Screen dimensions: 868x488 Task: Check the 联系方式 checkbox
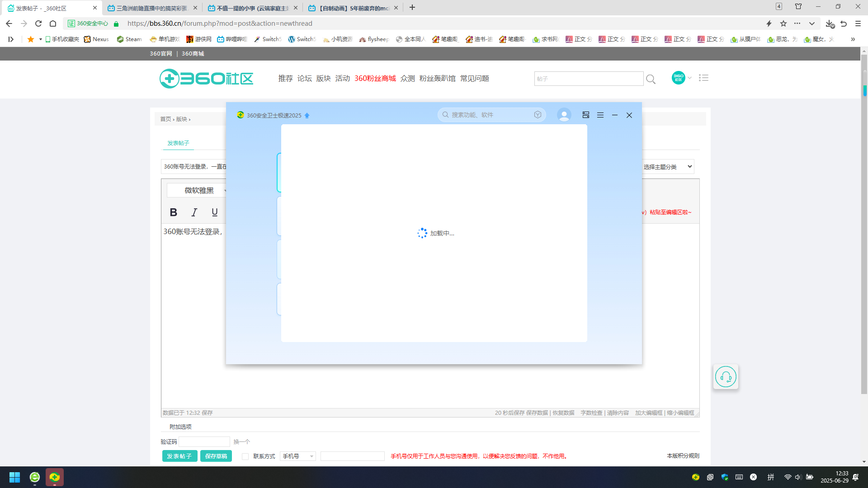245,456
